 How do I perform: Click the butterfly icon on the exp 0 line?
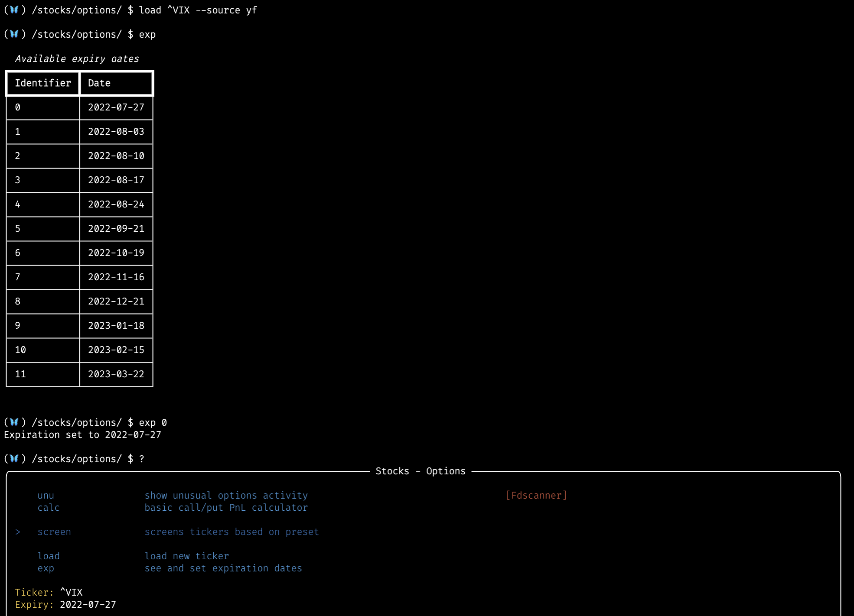(x=14, y=422)
